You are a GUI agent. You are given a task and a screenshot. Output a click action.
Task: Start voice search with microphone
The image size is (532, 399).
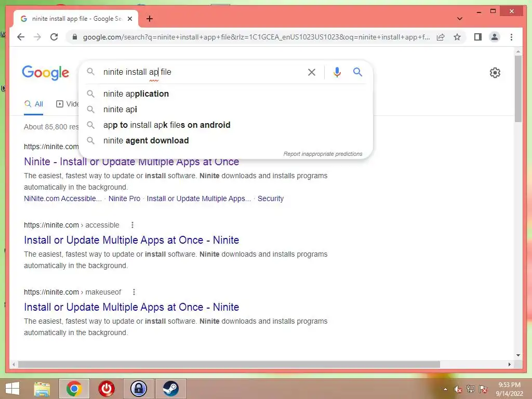pyautogui.click(x=337, y=72)
